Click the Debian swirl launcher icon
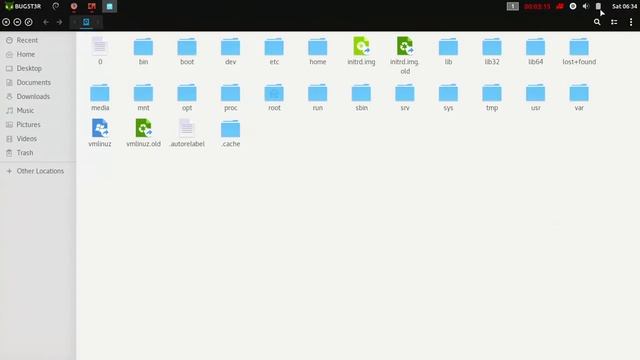640x360 pixels. coord(56,6)
